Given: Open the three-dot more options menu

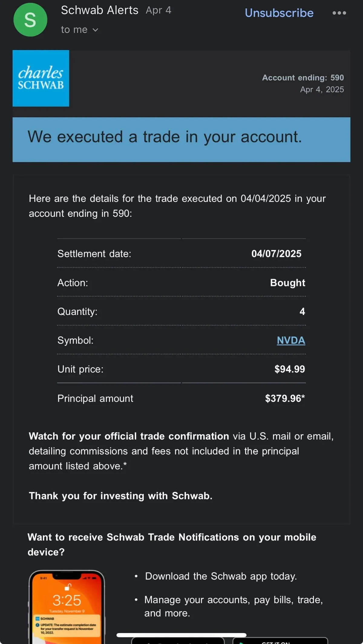Looking at the screenshot, I should 339,13.
